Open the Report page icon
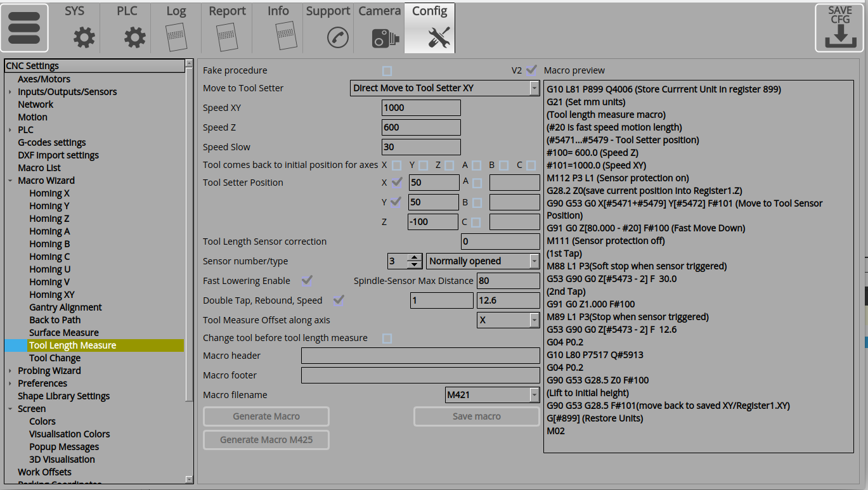Viewport: 868px width, 490px height. (226, 38)
